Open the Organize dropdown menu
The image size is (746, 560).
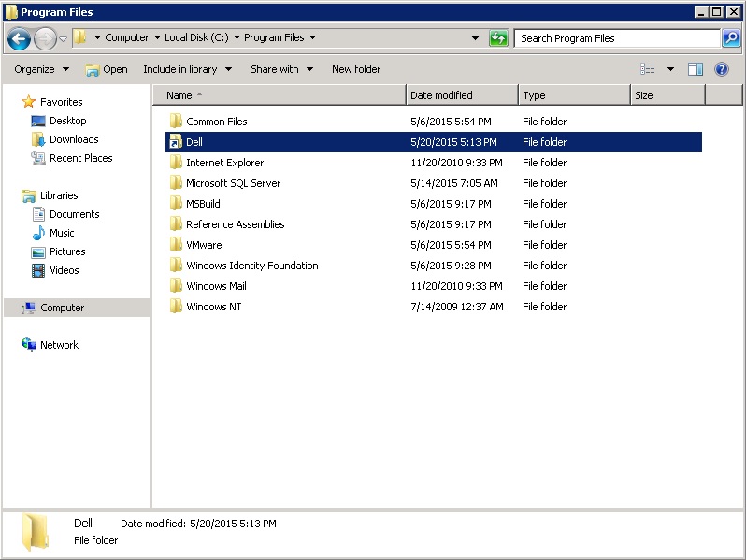click(x=41, y=69)
